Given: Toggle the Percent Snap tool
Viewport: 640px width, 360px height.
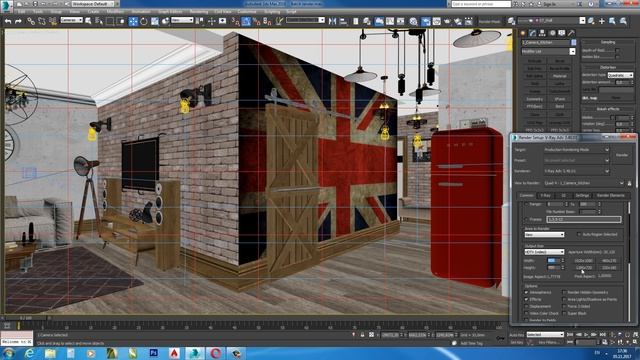Looking at the screenshot, I should 256,21.
